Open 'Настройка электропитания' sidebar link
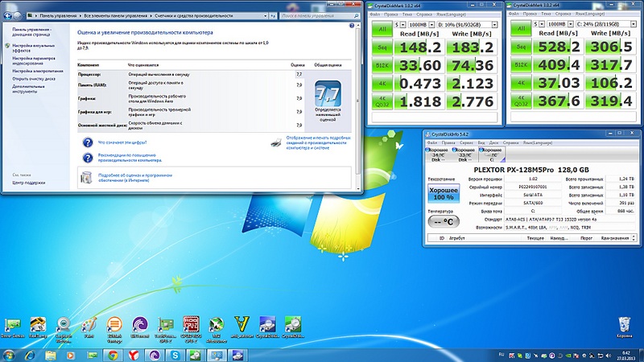 pyautogui.click(x=37, y=71)
